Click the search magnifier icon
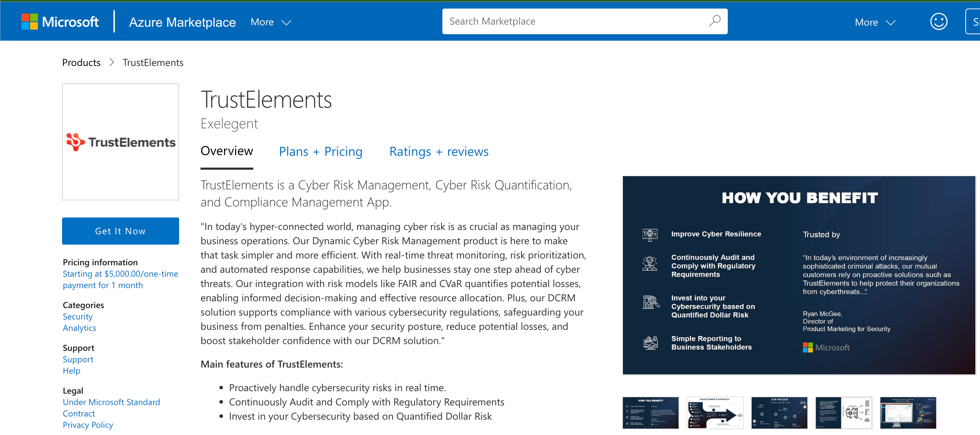Image resolution: width=980 pixels, height=435 pixels. [714, 21]
